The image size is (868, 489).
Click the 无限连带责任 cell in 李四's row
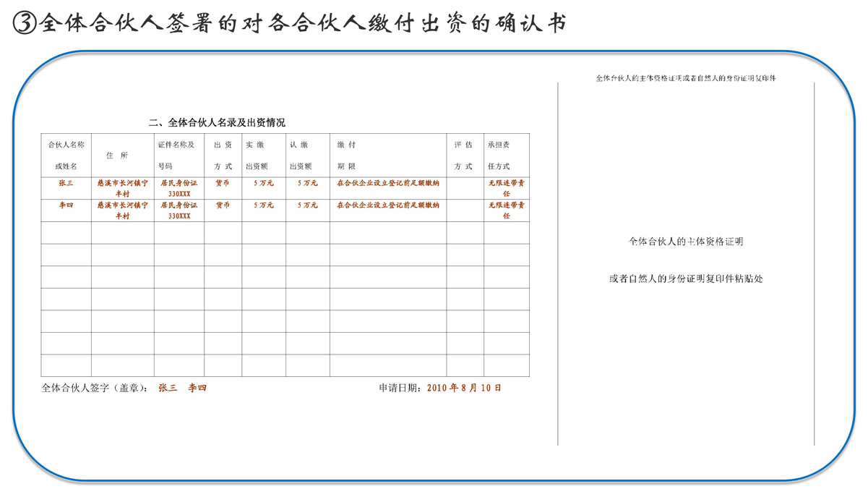tap(506, 211)
